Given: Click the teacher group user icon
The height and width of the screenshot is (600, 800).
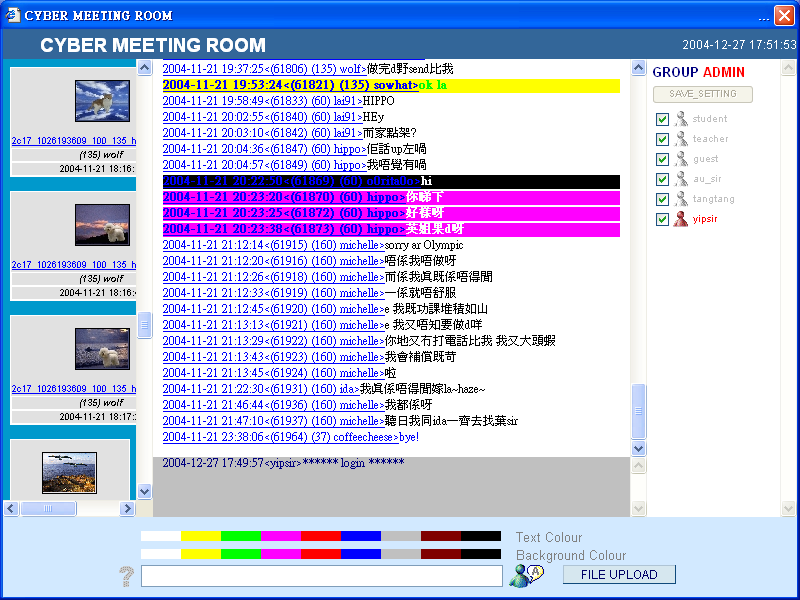Looking at the screenshot, I should tap(681, 139).
